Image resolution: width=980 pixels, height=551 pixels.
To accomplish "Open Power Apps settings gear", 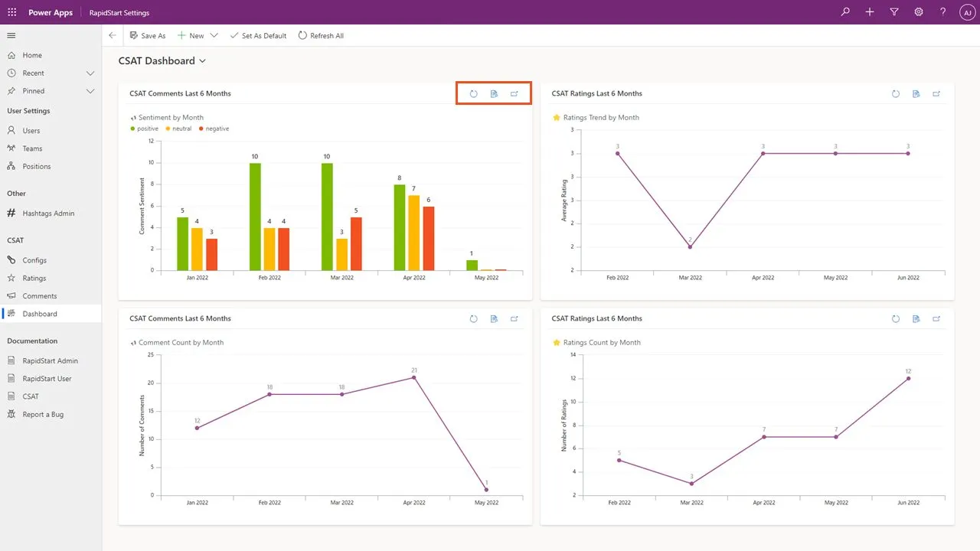I will point(918,11).
